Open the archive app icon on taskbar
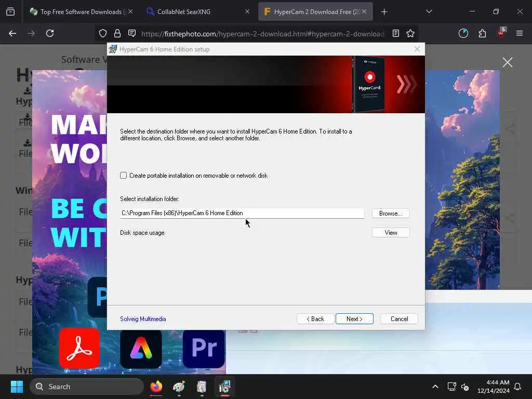 point(202,387)
